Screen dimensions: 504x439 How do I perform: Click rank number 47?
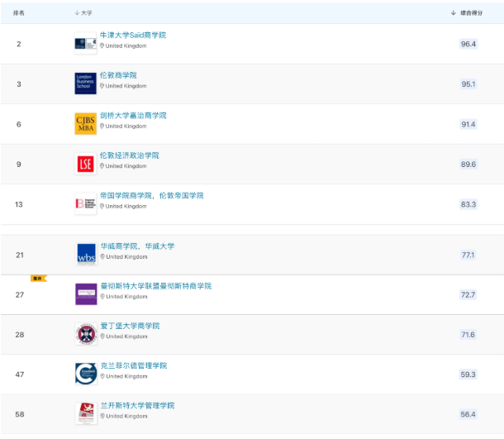point(20,375)
